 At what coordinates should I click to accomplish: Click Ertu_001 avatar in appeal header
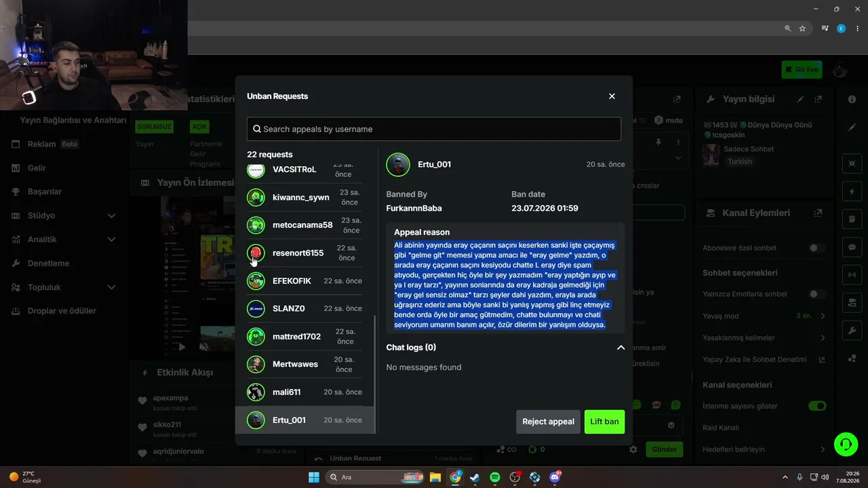pos(398,165)
